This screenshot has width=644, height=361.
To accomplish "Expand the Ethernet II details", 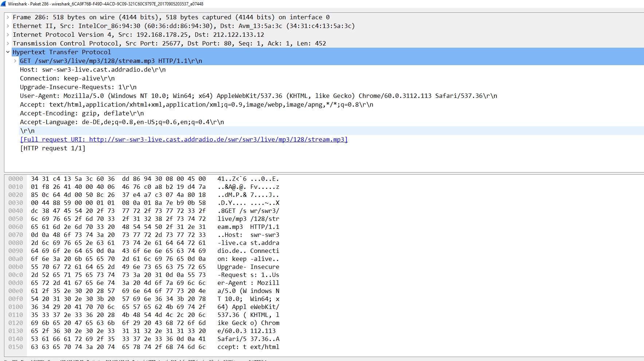I will pyautogui.click(x=8, y=26).
